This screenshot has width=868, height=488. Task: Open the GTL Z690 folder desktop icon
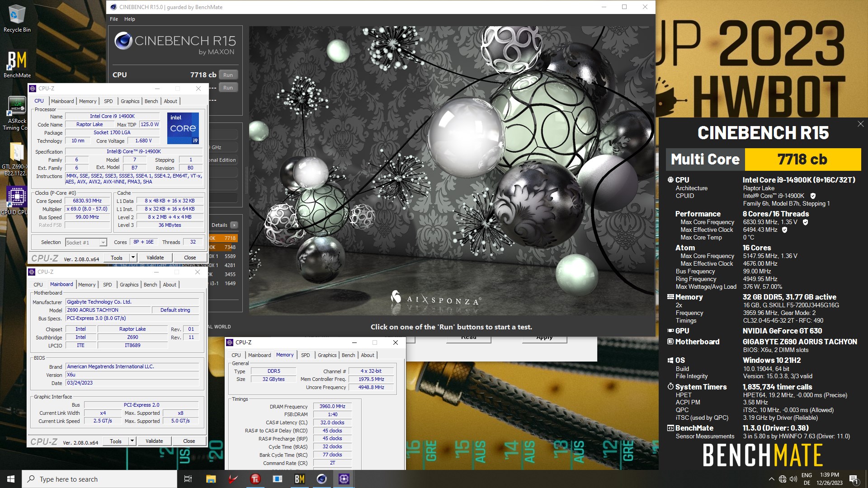17,159
